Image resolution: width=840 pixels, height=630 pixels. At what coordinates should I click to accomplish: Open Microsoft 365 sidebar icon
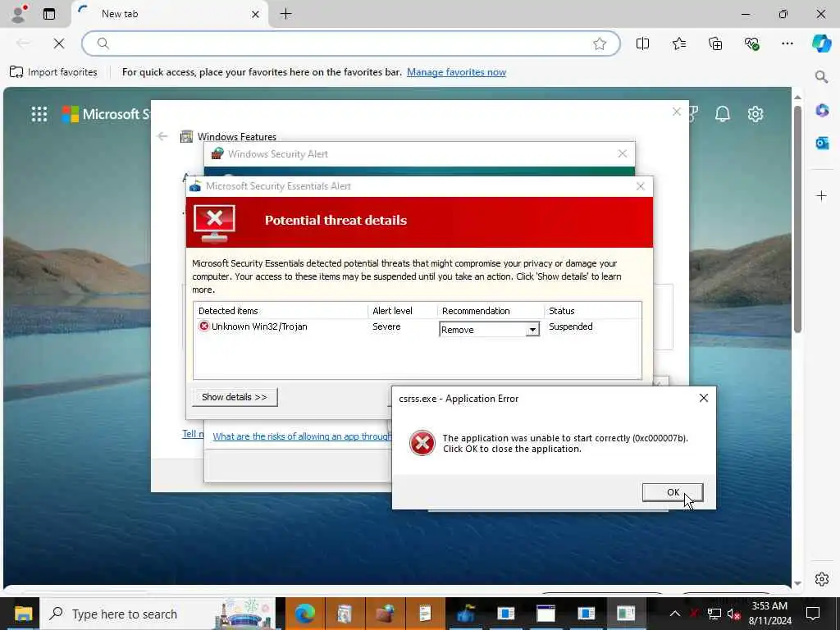click(x=822, y=111)
